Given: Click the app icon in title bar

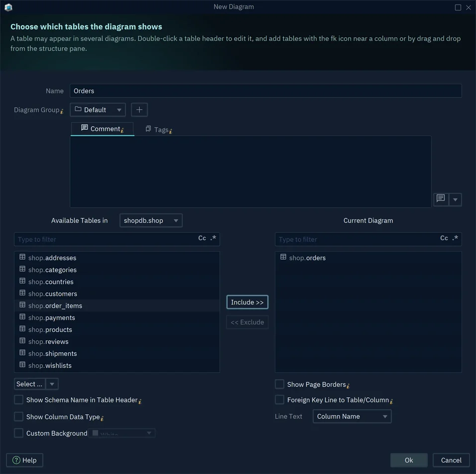Looking at the screenshot, I should [8, 7].
